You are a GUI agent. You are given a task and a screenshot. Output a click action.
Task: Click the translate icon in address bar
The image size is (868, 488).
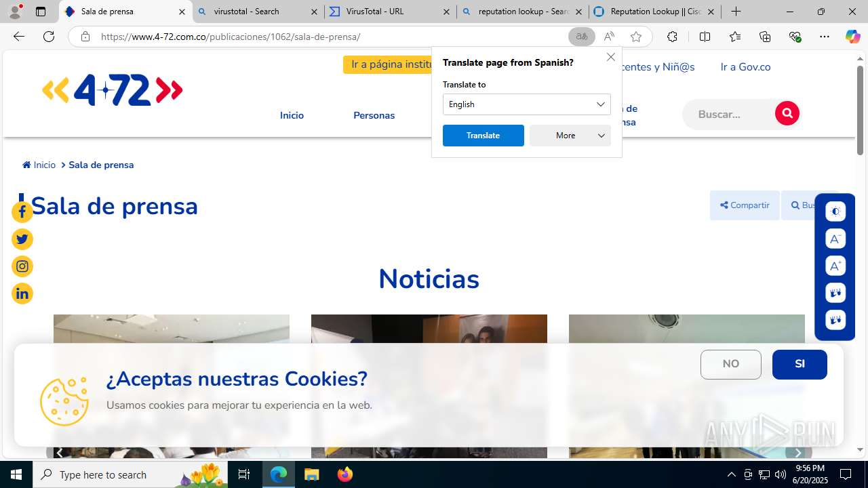point(581,37)
